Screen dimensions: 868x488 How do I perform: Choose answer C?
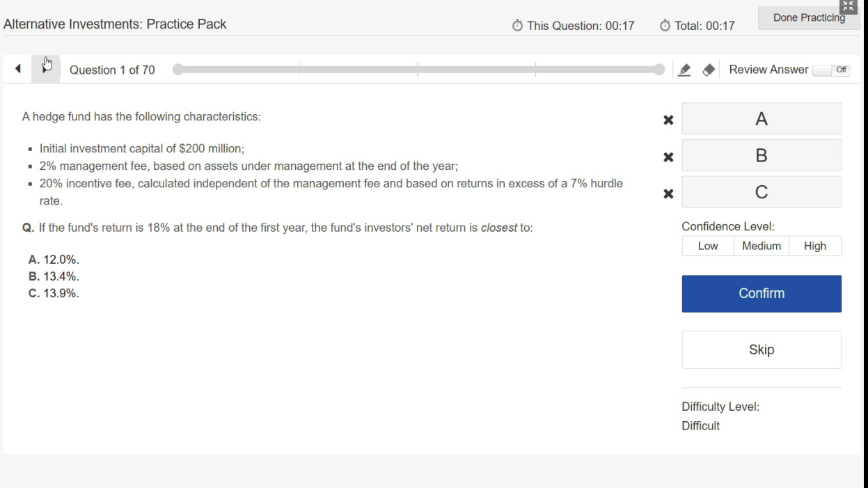tap(762, 192)
